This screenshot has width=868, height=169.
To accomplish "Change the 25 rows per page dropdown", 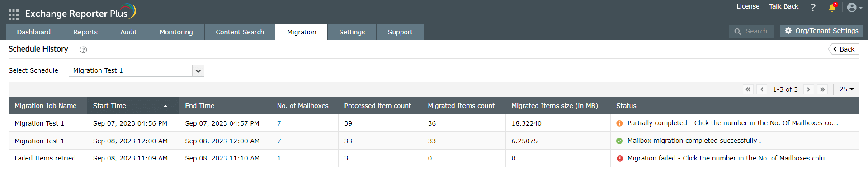I will pyautogui.click(x=846, y=89).
